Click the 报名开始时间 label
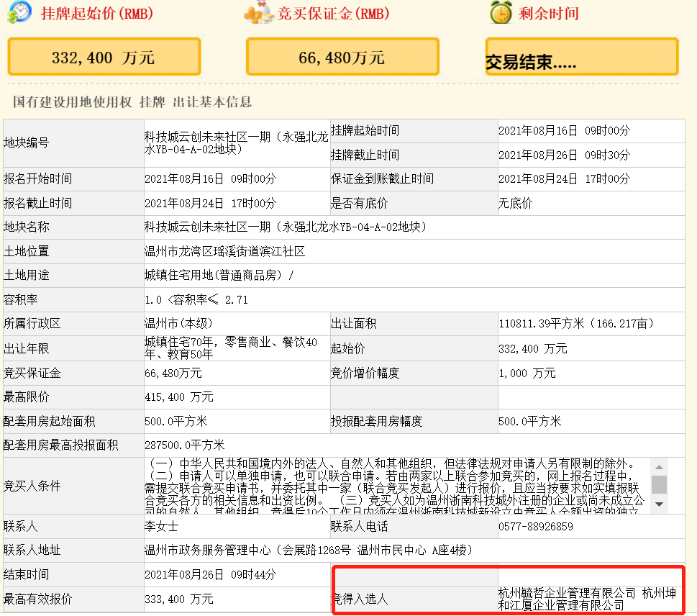 click(37, 178)
